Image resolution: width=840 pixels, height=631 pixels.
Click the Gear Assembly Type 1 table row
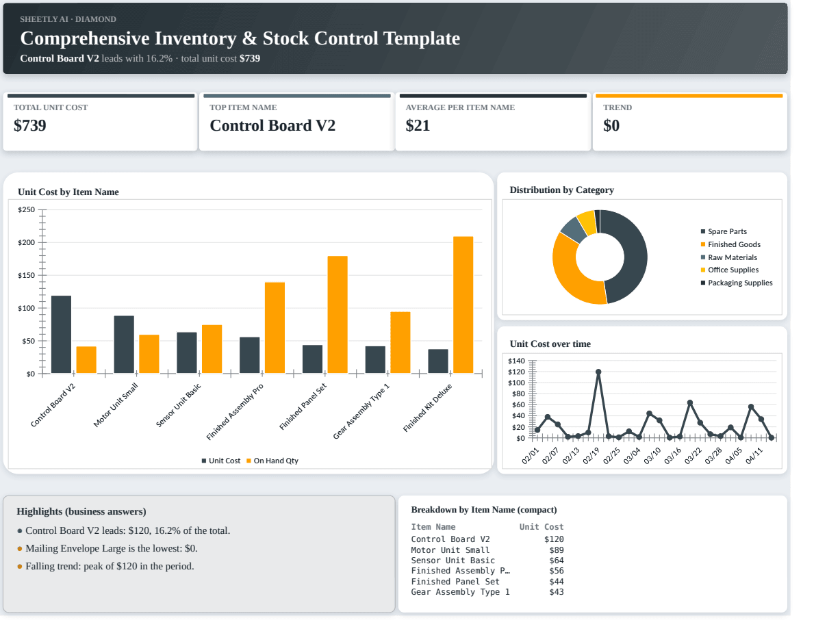[x=487, y=592]
